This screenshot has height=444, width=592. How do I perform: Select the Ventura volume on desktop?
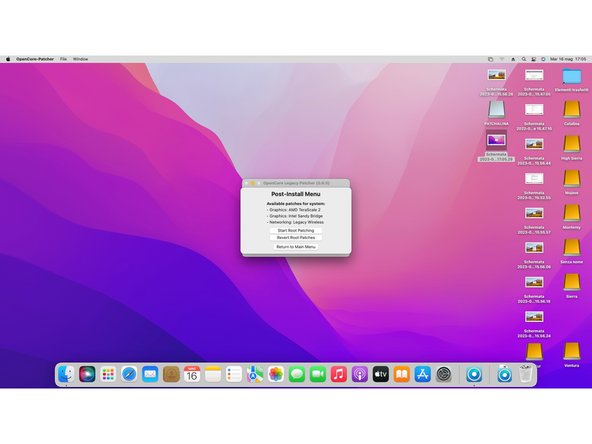[572, 355]
